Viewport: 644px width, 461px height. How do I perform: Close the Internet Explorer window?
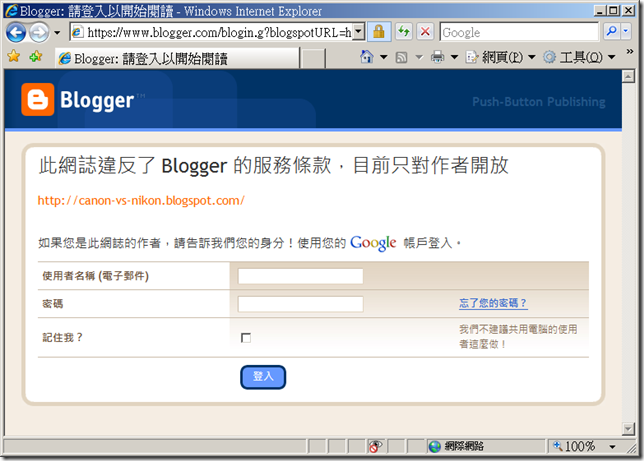[628, 11]
